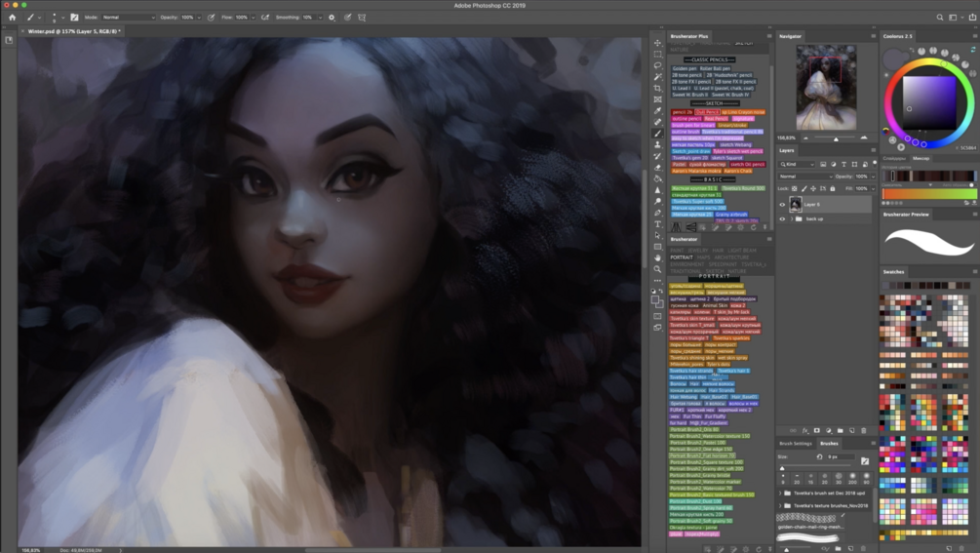Screen dimensions: 980x553
Task: Select the Move tool
Action: click(657, 43)
